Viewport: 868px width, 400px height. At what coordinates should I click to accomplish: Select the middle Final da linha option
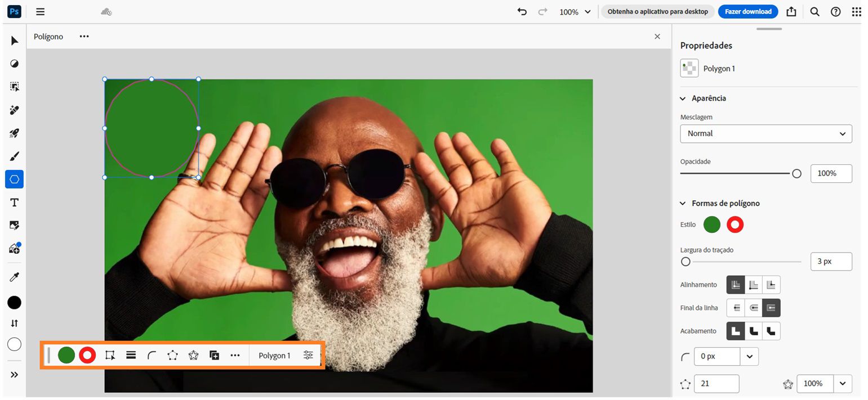754,308
